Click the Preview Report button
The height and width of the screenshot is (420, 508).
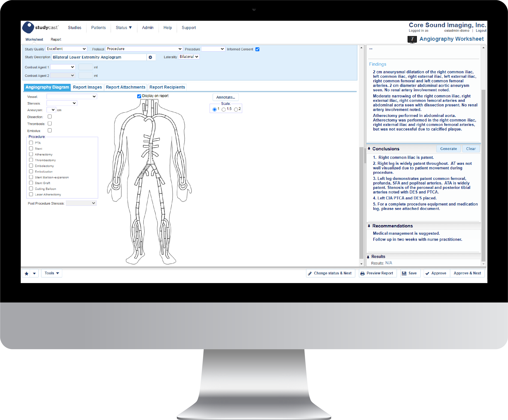tap(377, 273)
